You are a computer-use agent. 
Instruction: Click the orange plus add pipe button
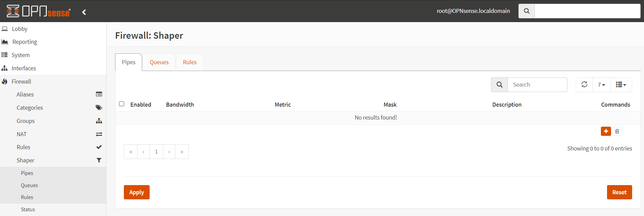point(606,131)
